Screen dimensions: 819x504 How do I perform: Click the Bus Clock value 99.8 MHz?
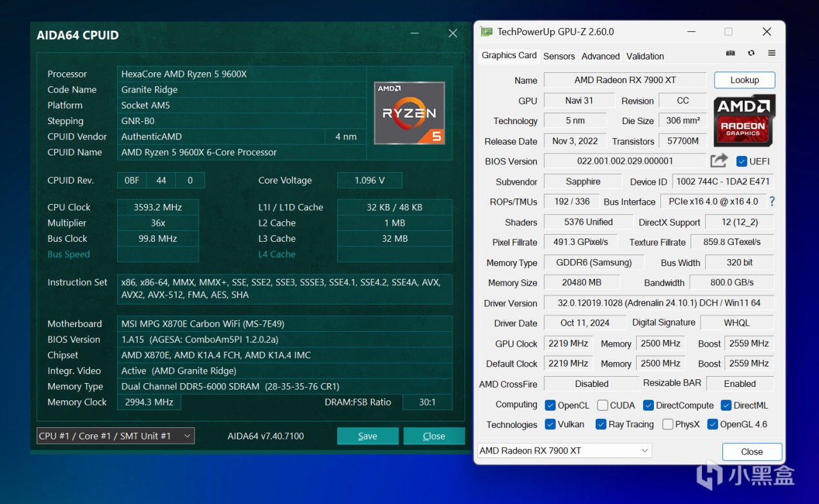pos(158,239)
